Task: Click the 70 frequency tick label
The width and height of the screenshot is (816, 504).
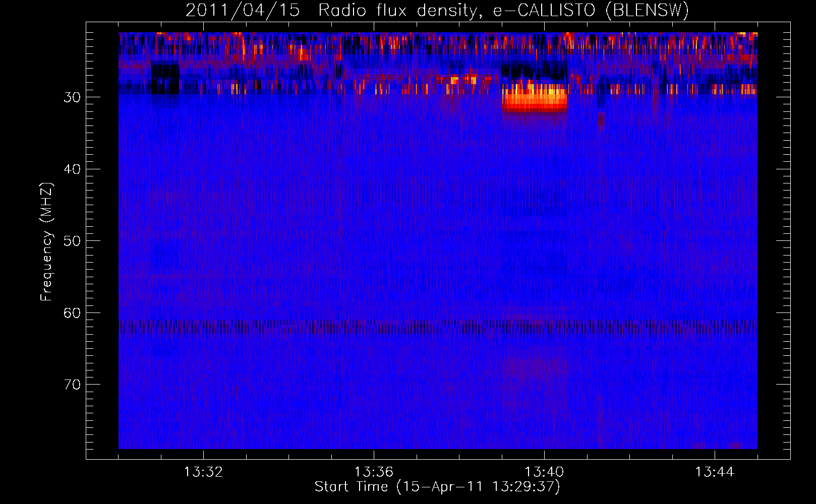Action: pos(72,385)
